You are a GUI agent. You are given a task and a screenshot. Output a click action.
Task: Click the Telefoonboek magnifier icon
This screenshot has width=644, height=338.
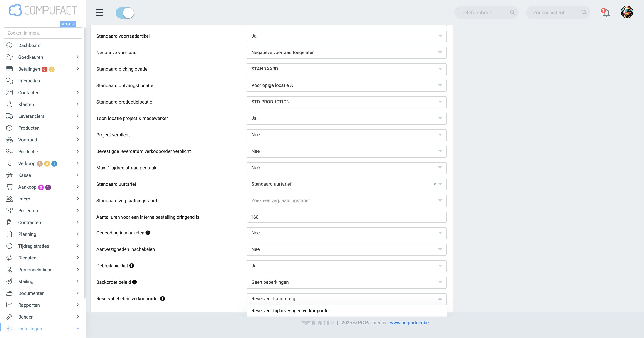512,13
